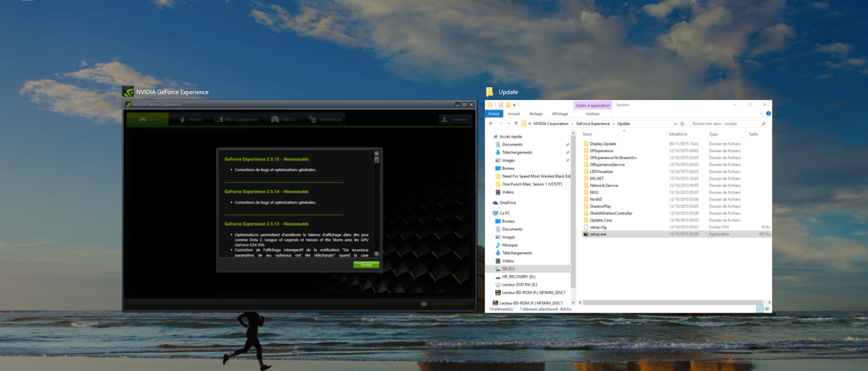868x371 pixels.
Task: Open Explorer help via blue question mark
Action: pyautogui.click(x=768, y=114)
